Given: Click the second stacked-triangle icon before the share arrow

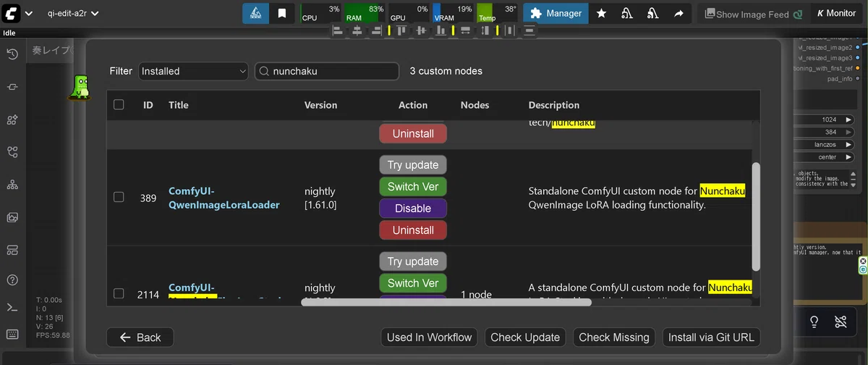Looking at the screenshot, I should [652, 13].
